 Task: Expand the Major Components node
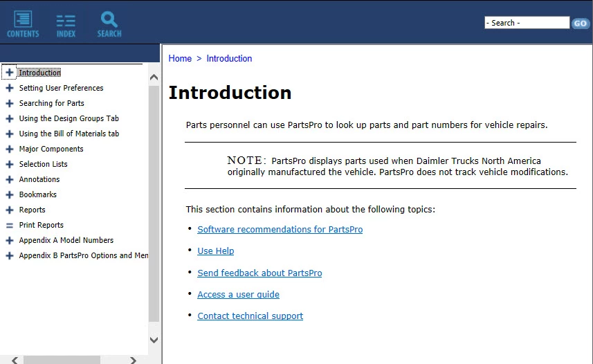[10, 149]
